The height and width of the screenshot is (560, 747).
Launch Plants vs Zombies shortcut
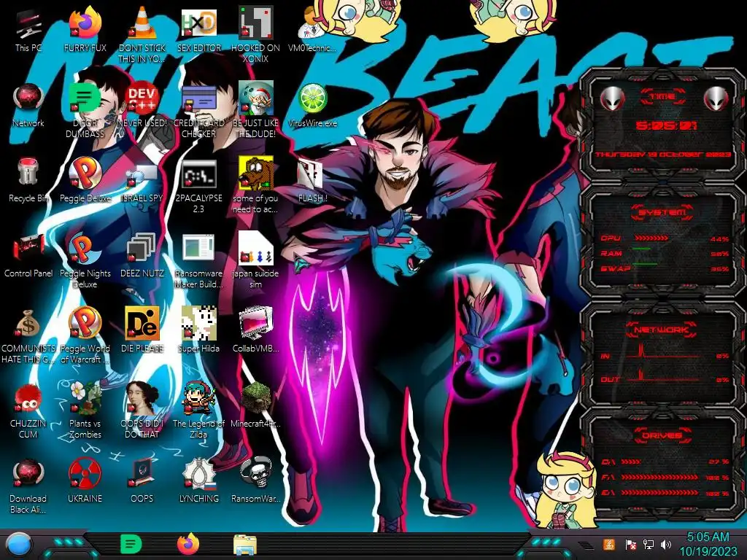click(85, 411)
